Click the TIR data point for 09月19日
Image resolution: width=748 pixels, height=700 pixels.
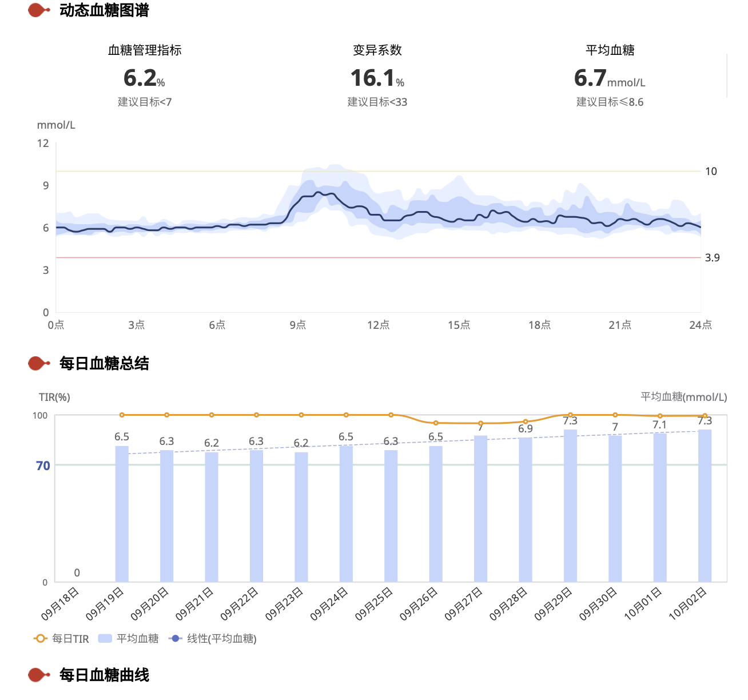pyautogui.click(x=122, y=415)
